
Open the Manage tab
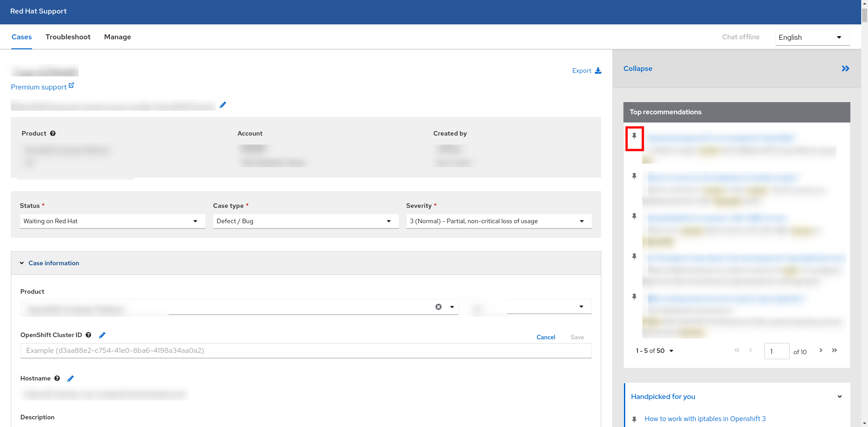coord(118,37)
